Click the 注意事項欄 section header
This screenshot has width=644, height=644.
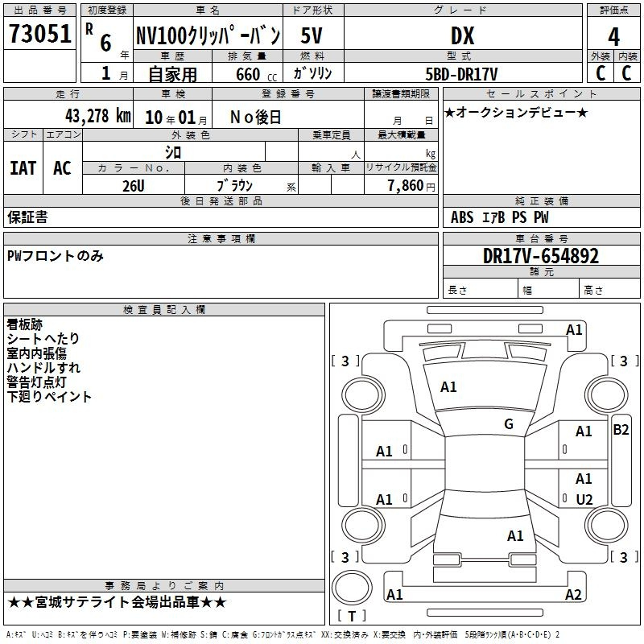pyautogui.click(x=221, y=238)
